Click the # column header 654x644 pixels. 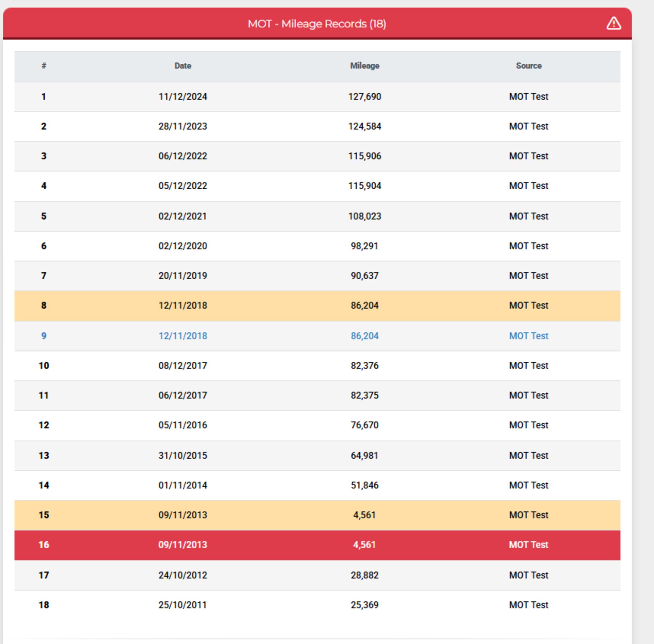(x=44, y=66)
